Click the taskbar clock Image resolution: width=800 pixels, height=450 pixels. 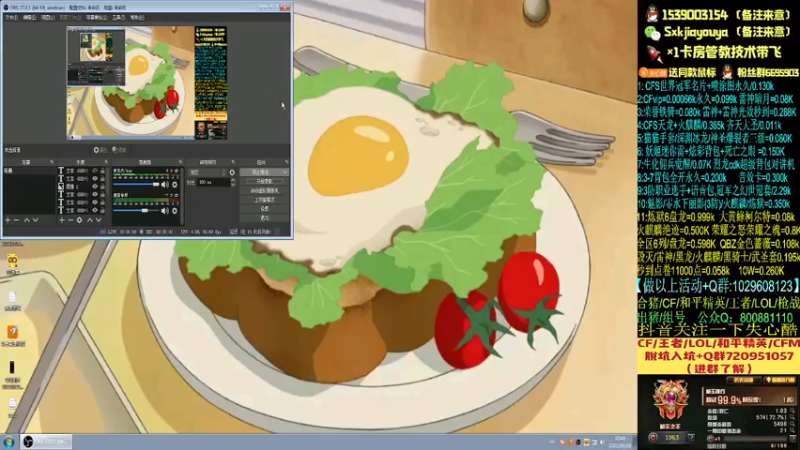(x=620, y=441)
